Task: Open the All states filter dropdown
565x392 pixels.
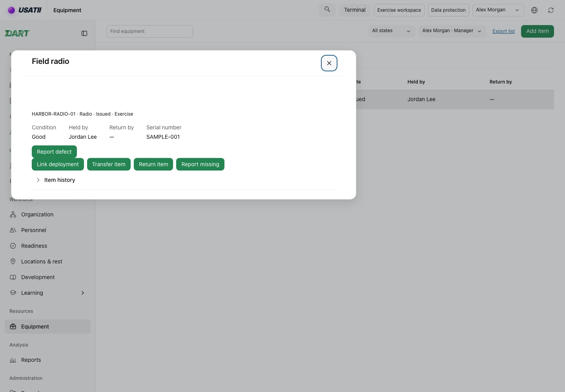Action: click(x=391, y=31)
